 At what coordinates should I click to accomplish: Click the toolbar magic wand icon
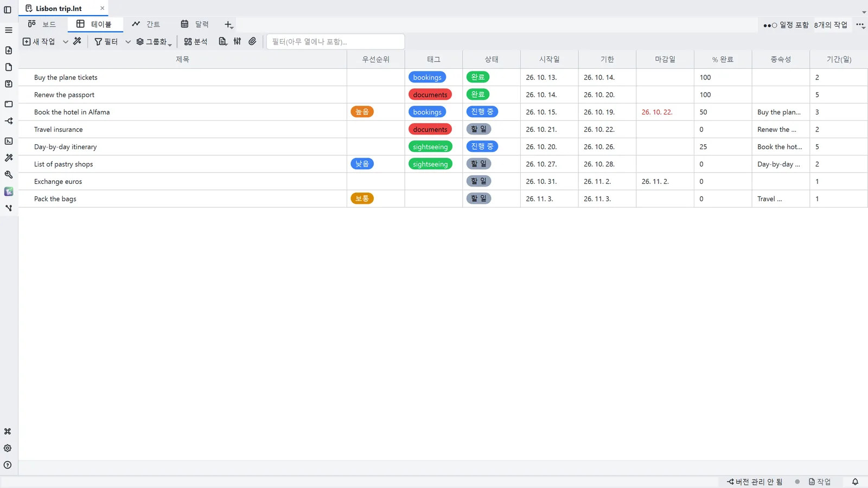click(x=77, y=41)
